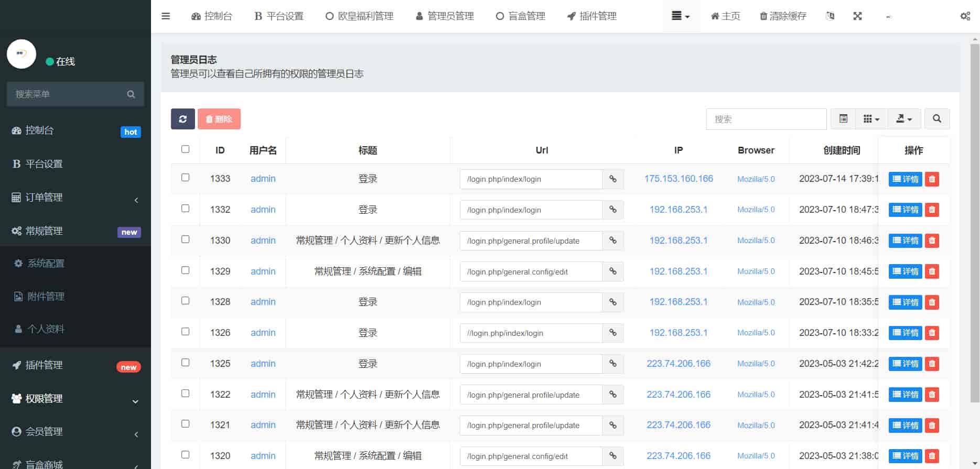
Task: Open the export data dropdown
Action: point(903,119)
